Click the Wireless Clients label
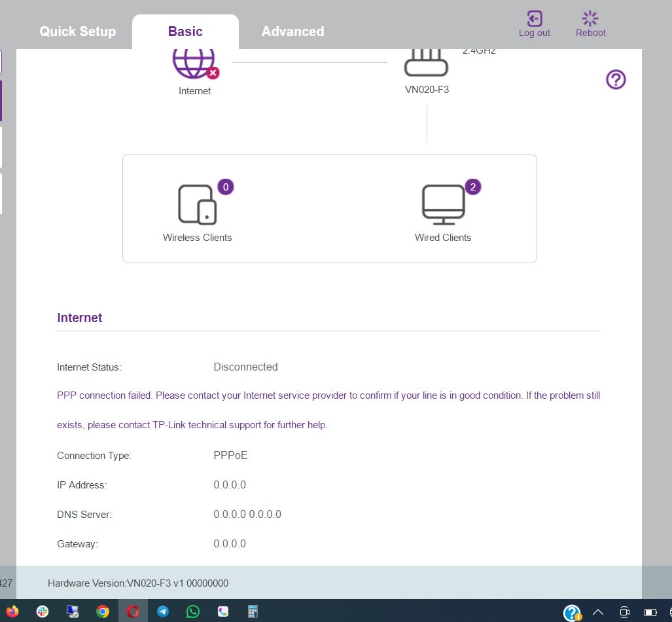Viewport: 672px width, 622px height. (x=197, y=238)
